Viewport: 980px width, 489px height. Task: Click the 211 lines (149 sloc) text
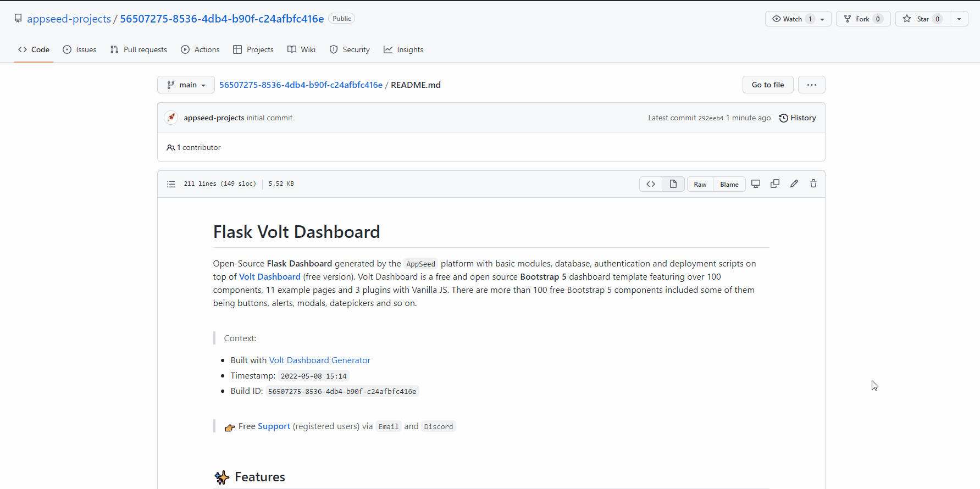tap(220, 184)
